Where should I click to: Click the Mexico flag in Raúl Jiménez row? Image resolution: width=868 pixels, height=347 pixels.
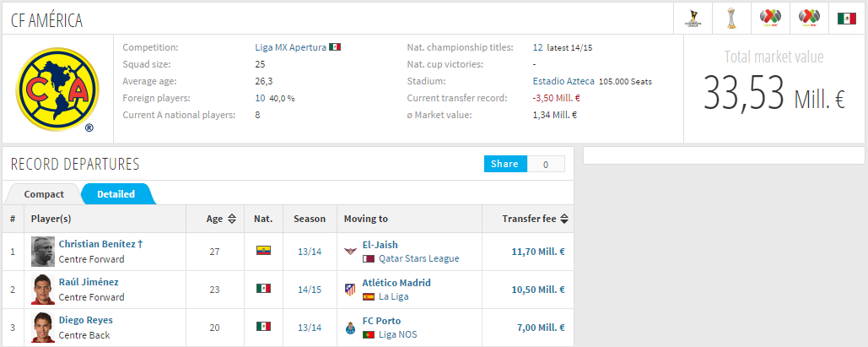tap(263, 289)
